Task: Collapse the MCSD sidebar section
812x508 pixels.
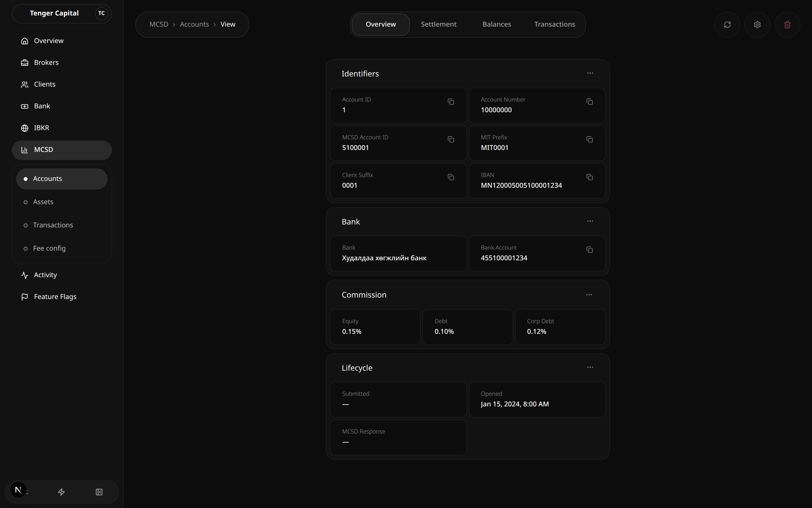Action: point(62,150)
